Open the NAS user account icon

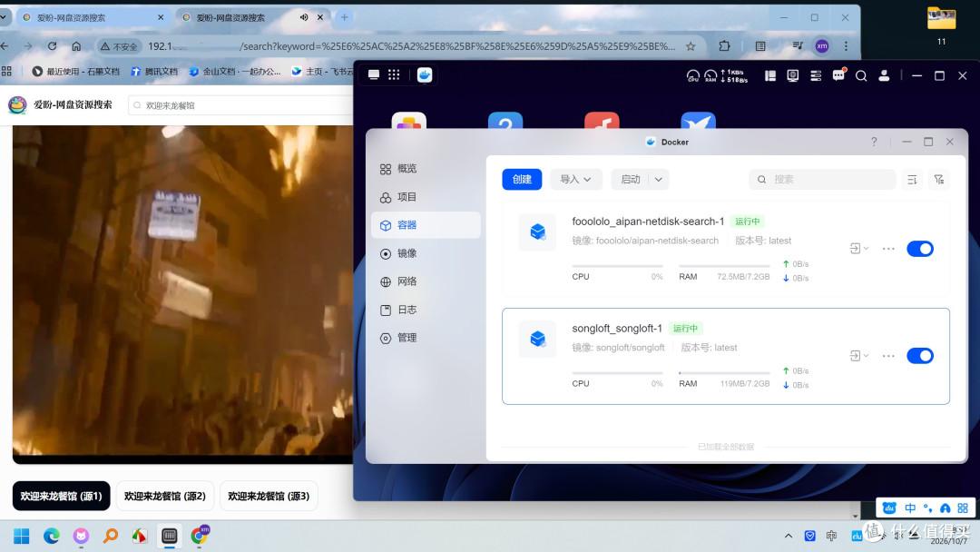pos(884,75)
